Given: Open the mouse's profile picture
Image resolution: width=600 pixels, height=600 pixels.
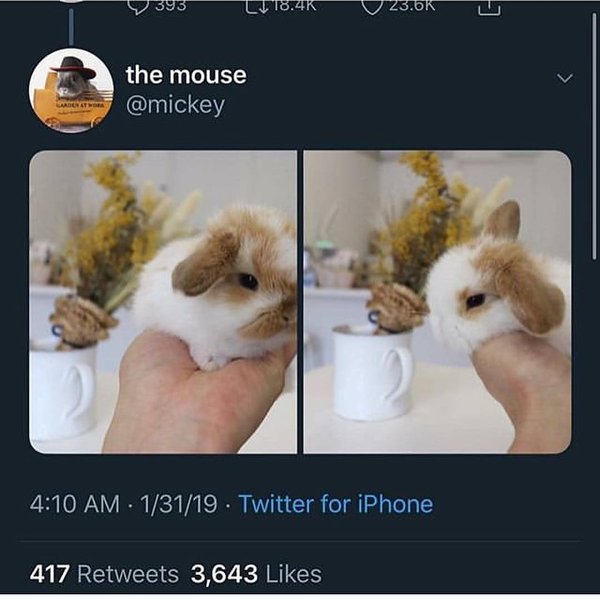Looking at the screenshot, I should pyautogui.click(x=71, y=90).
